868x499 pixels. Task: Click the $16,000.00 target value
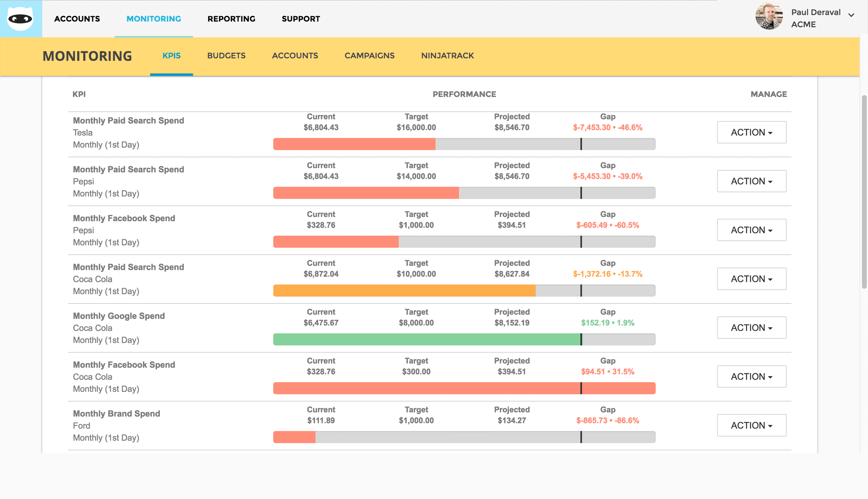[416, 128]
